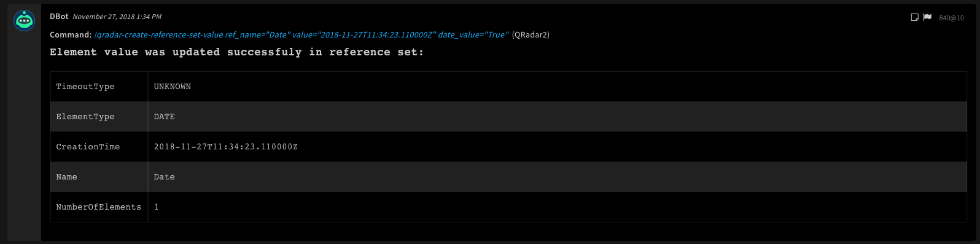
Task: Click the November 27, 2018 timestamp
Action: point(117,17)
